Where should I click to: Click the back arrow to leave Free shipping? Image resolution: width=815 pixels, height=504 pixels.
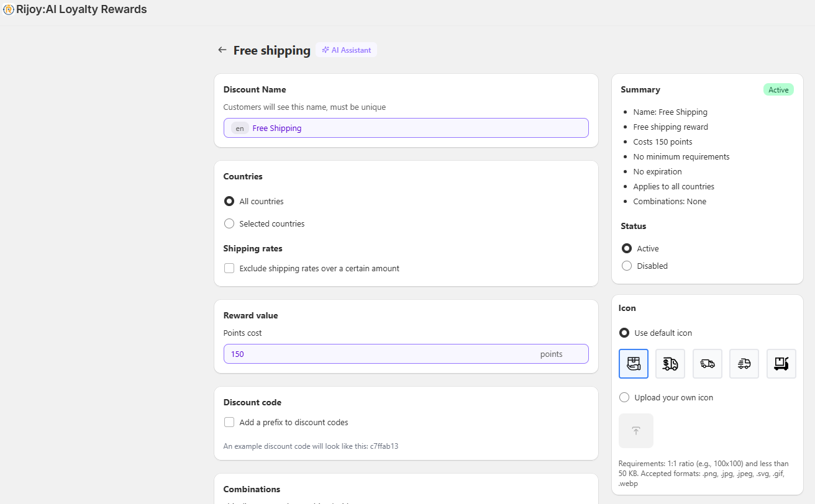pyautogui.click(x=222, y=50)
